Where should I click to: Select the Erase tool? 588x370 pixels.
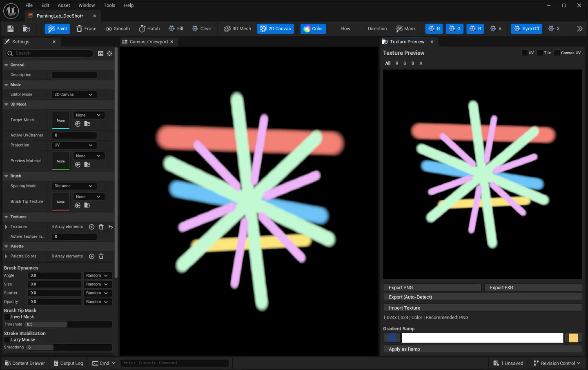86,29
